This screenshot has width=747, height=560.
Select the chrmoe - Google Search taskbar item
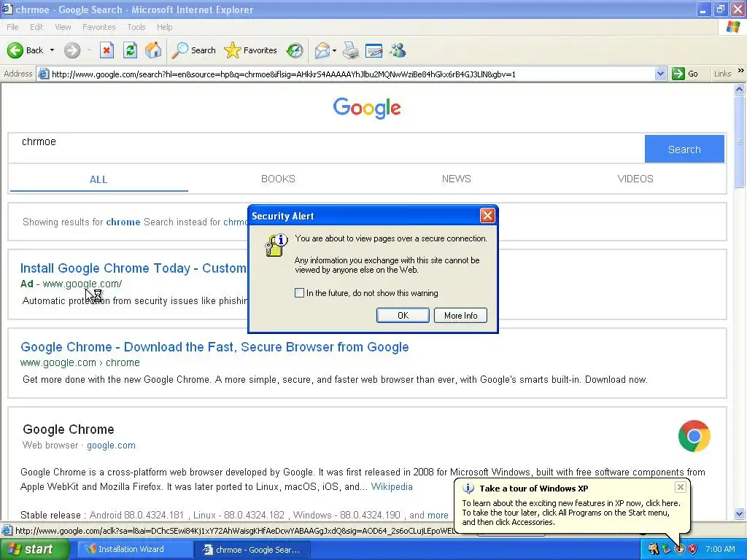(x=252, y=550)
